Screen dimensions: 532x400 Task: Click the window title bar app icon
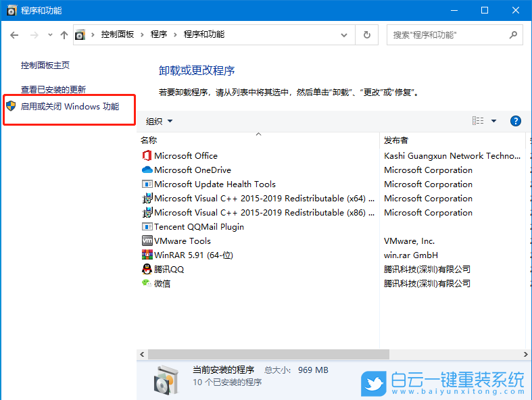pos(11,10)
